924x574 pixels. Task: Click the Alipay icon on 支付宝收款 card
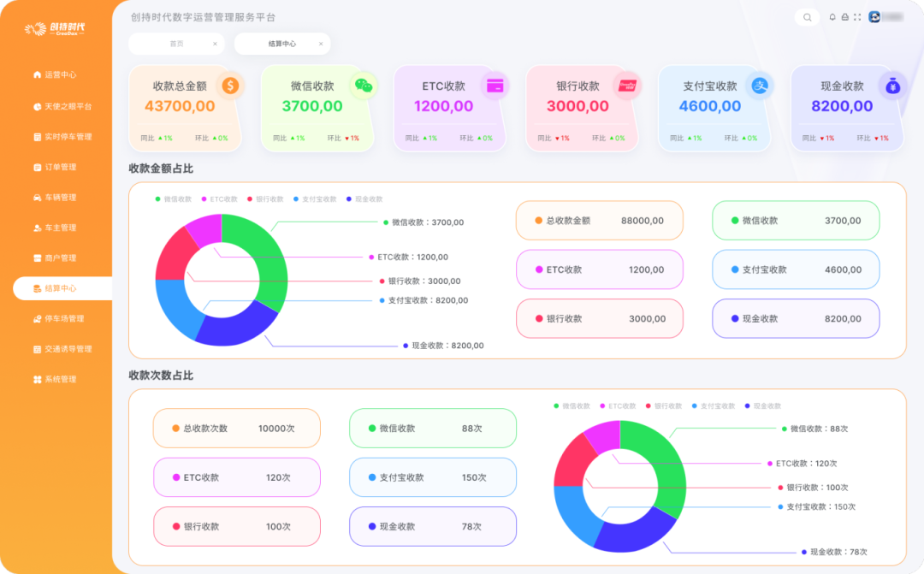[760, 86]
